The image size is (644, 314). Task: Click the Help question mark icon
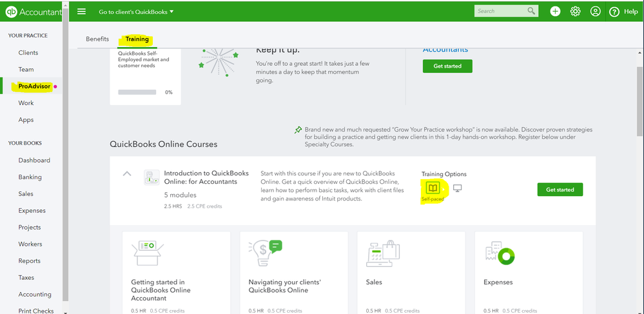(614, 11)
